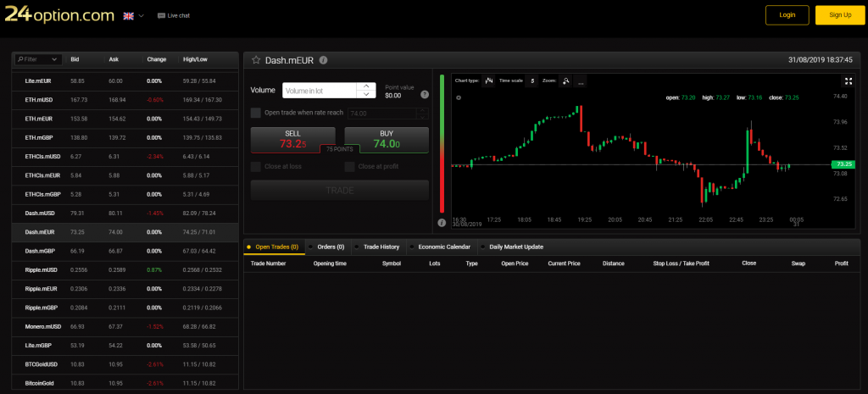Open Economic Calendar tab
Viewport: 868px width, 394px height.
tap(442, 247)
